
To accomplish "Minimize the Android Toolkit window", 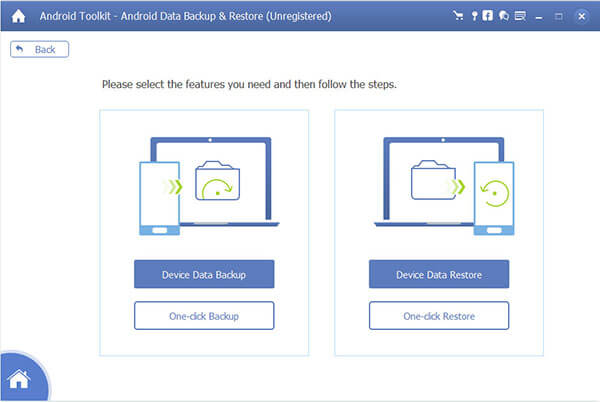I will [539, 16].
